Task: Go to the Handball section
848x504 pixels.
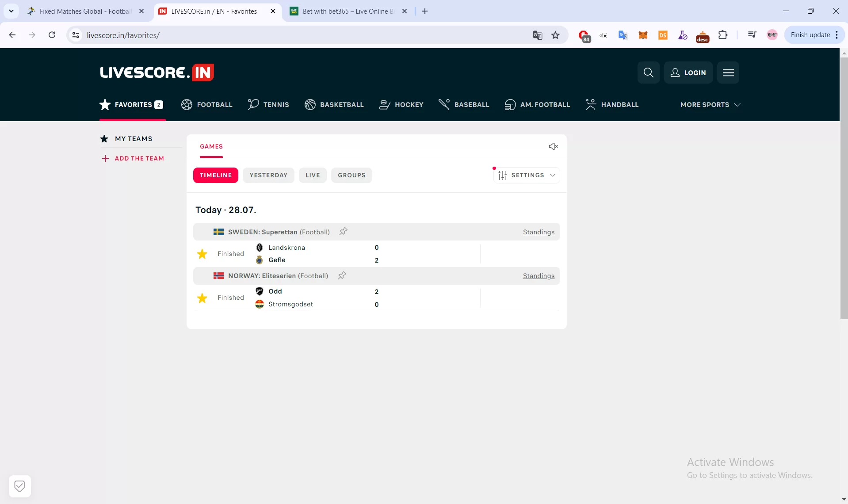Action: 612,105
